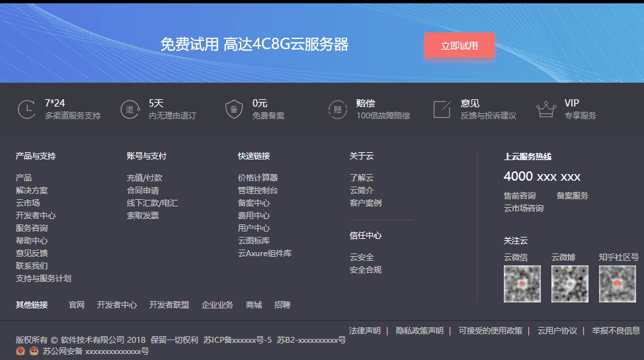Click the 7*24 clock icon
Viewport: 644px width, 360px height.
(26, 109)
